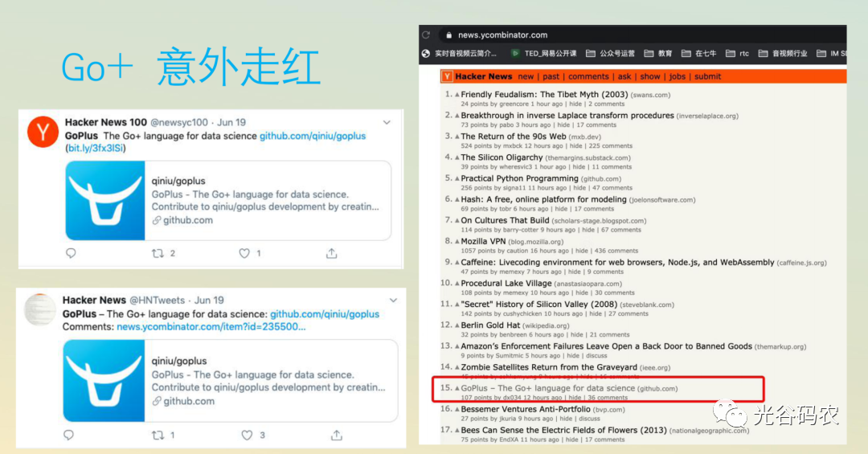Open Friendly Feudalism: The Tibet Myth story
Viewport: 868px width, 454px height.
544,95
